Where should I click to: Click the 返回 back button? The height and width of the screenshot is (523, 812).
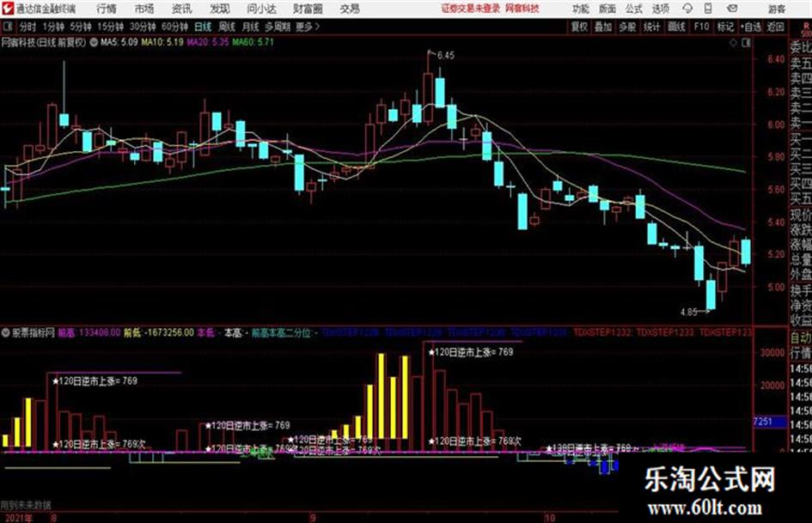click(775, 27)
